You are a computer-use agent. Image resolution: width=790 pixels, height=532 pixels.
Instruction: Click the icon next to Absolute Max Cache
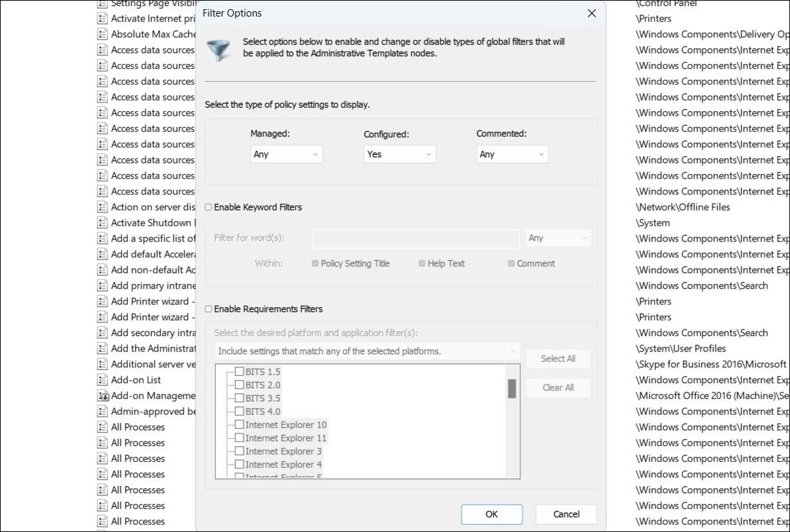tap(103, 34)
